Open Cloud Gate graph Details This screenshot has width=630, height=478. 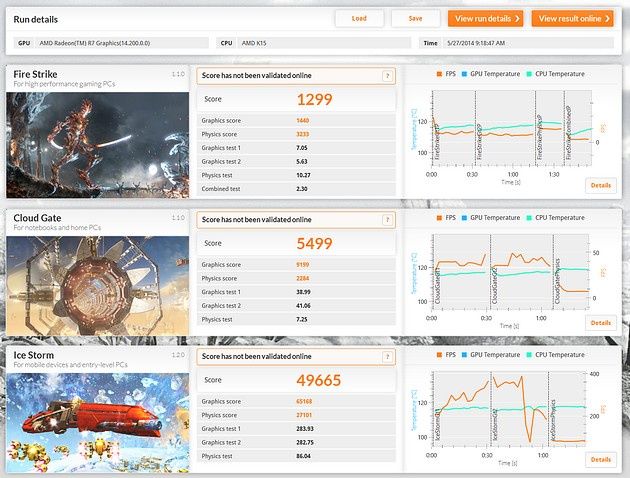(601, 323)
